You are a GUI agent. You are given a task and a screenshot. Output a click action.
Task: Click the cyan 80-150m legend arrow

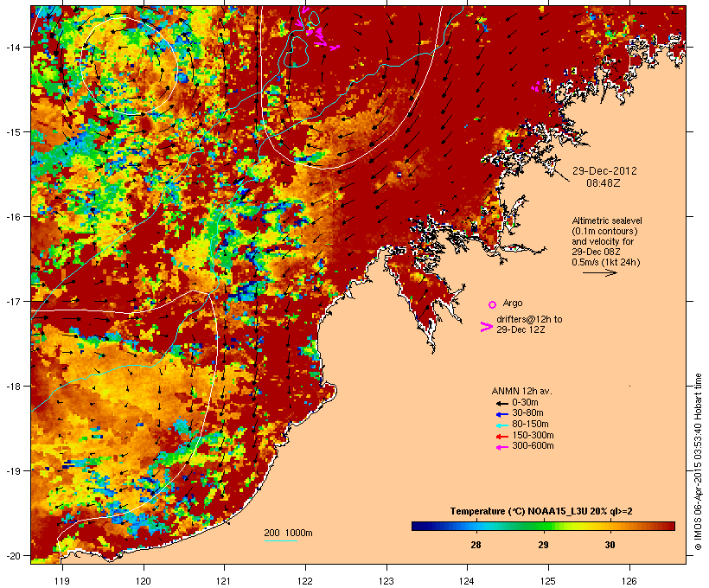(x=502, y=425)
